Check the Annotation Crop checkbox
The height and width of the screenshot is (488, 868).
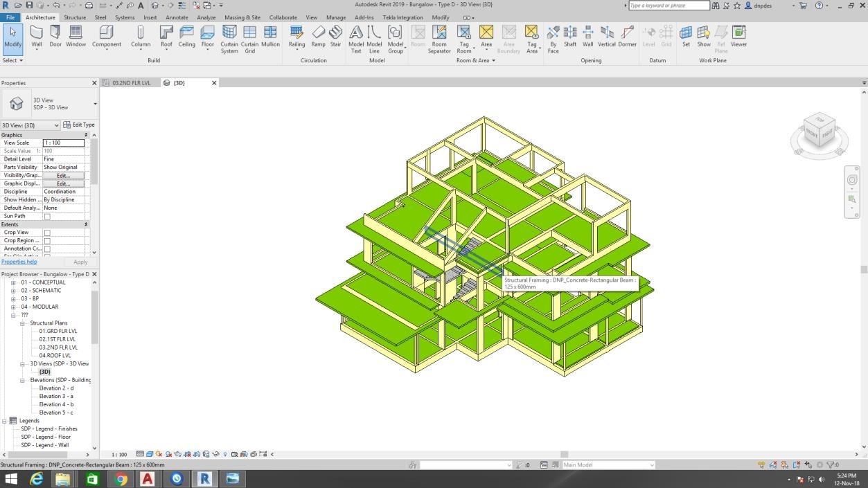[47, 249]
